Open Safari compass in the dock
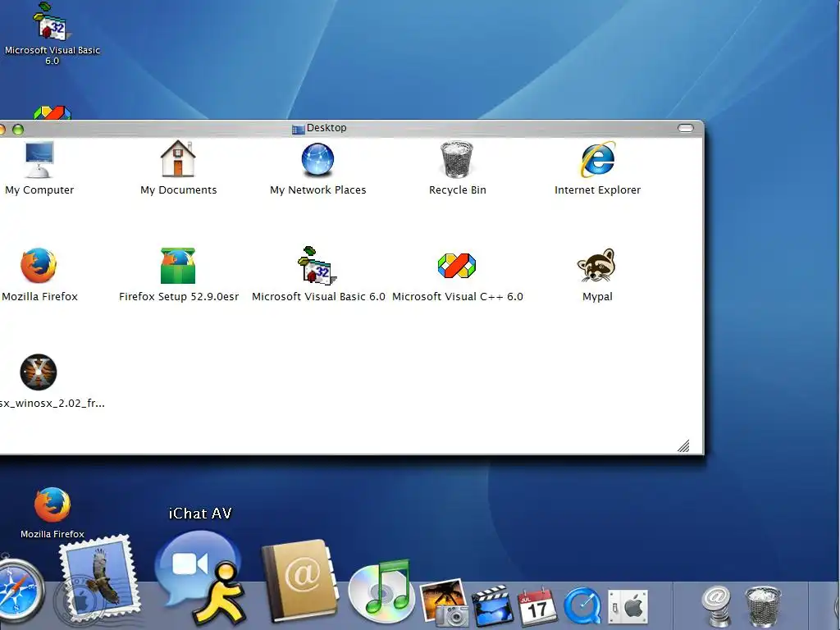The image size is (840, 630). (x=20, y=592)
